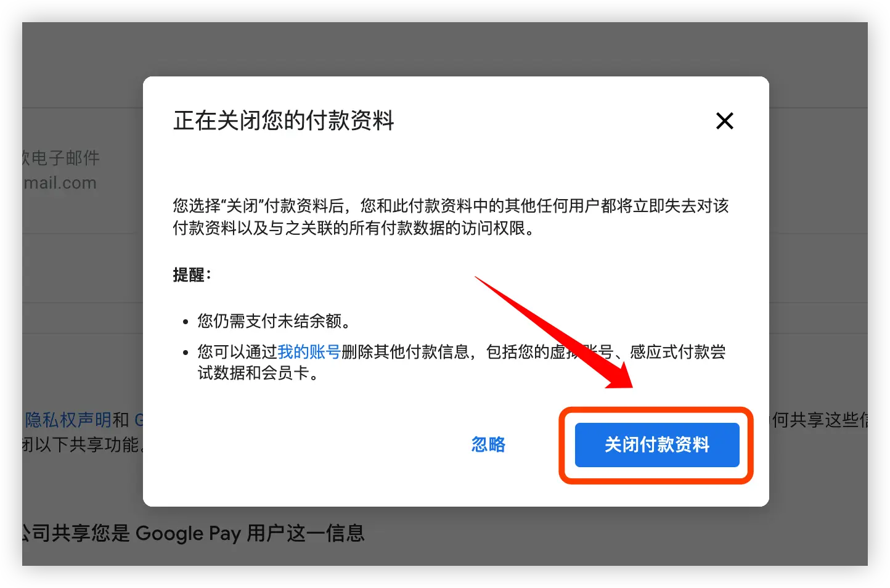Click the dialog title 正在关闭您的付款资料

pos(284,121)
